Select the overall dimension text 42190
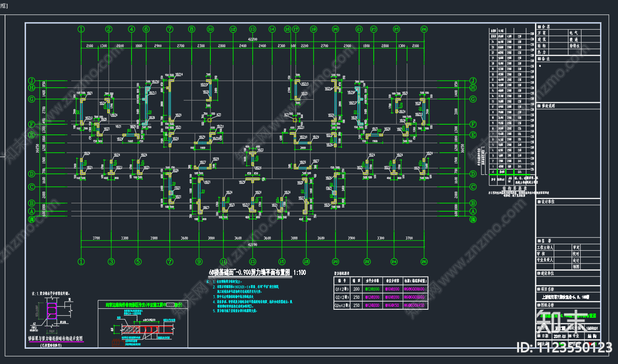The image size is (618, 364). (253, 245)
